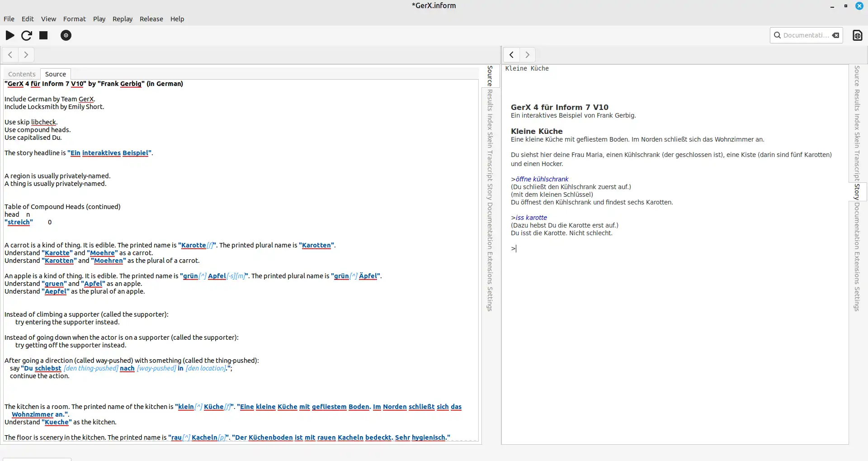
Task: Select the right panel's vertical Transcript tab
Action: tap(857, 166)
